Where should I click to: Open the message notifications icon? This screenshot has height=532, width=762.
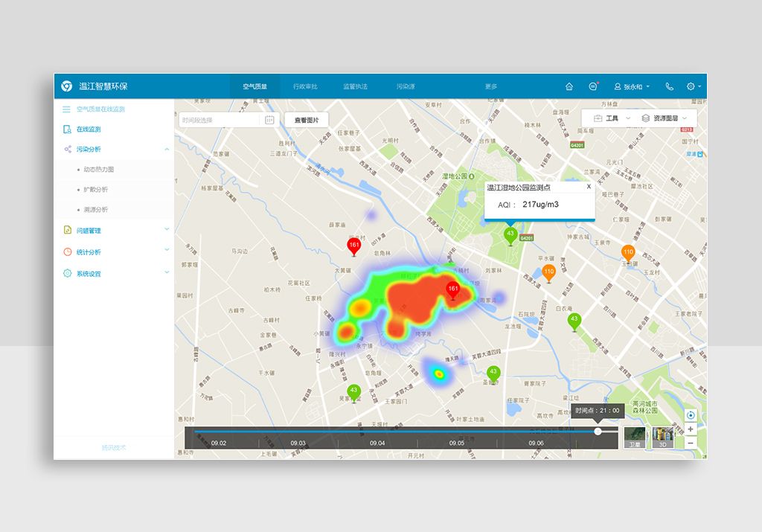point(593,86)
